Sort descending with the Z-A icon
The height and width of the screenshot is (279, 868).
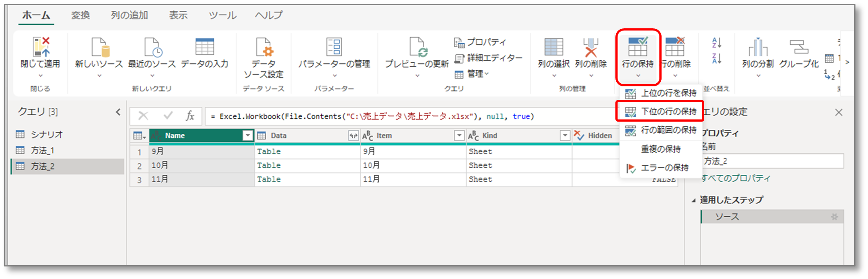point(716,58)
